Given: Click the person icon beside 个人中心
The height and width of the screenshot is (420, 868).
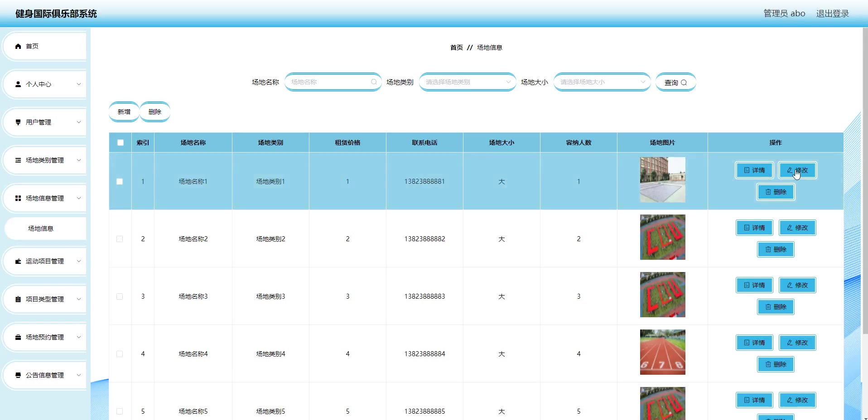Looking at the screenshot, I should click(x=18, y=84).
